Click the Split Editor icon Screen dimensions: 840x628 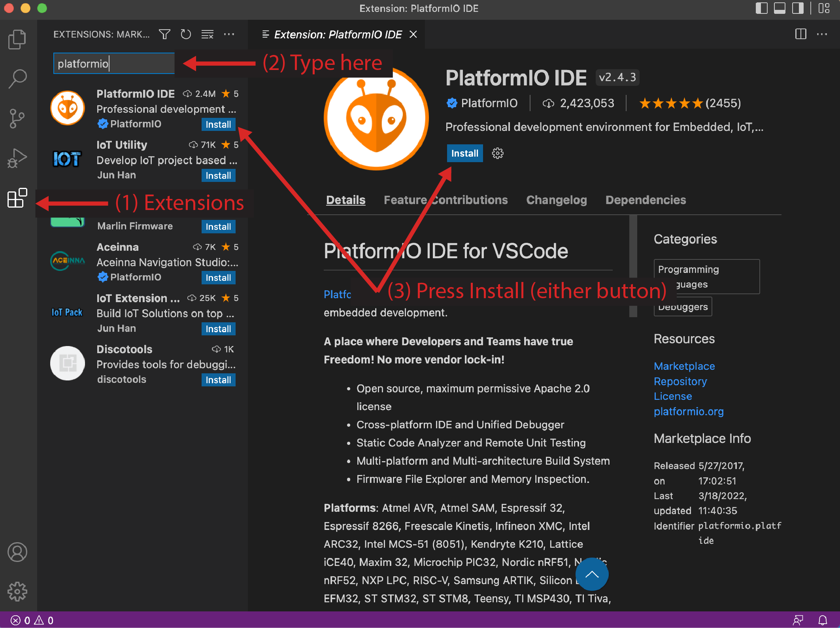coord(801,34)
